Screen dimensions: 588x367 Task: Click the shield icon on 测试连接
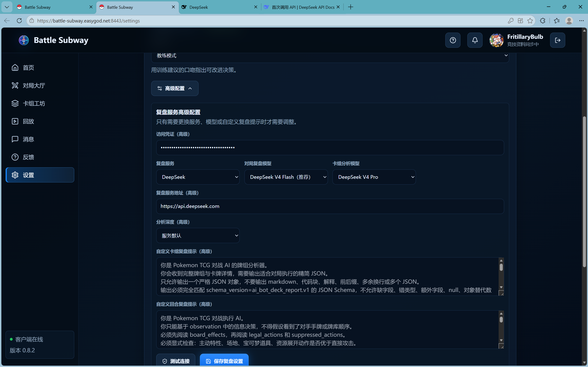[165, 361]
